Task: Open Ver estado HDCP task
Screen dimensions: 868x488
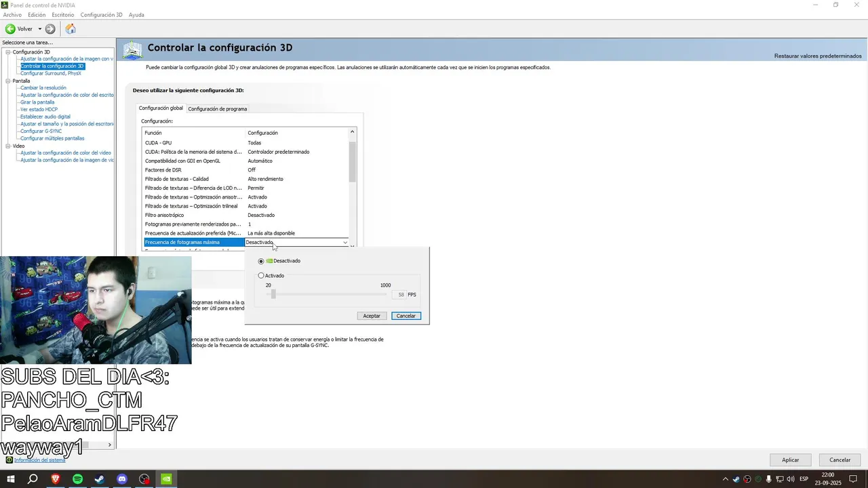Action: point(39,110)
